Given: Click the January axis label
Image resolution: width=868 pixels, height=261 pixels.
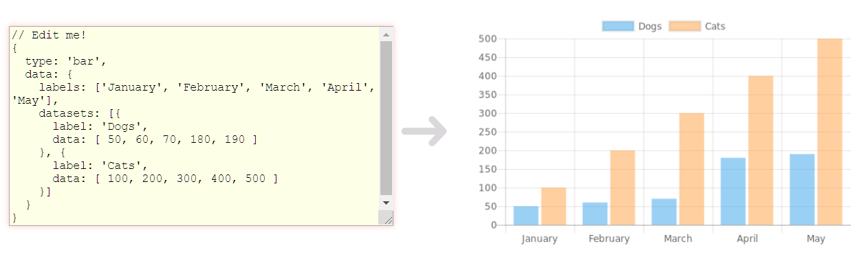Looking at the screenshot, I should coord(540,238).
